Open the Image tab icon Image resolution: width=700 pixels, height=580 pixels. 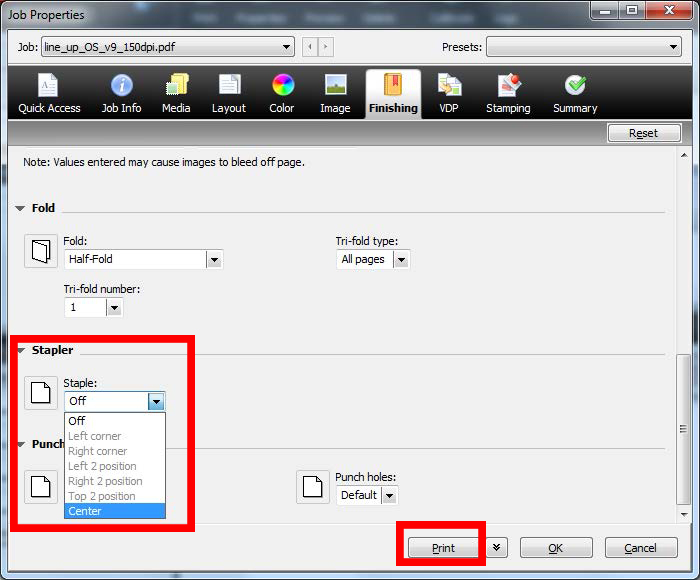[336, 84]
